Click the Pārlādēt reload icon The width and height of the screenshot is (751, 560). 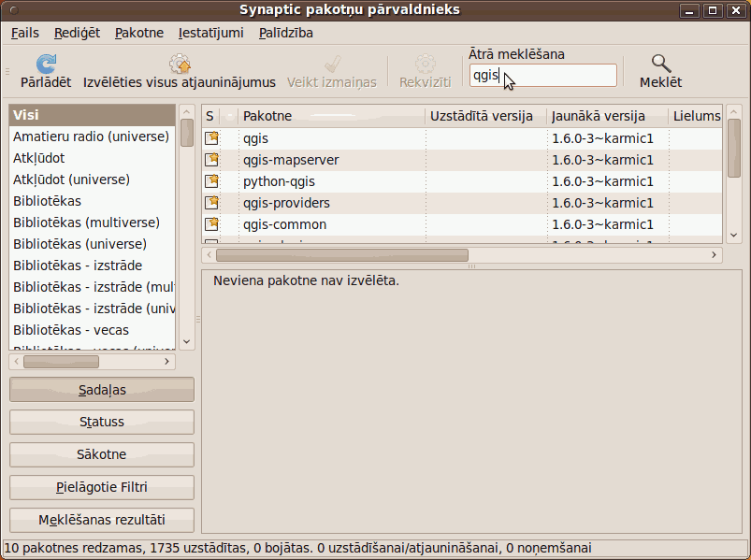[46, 64]
